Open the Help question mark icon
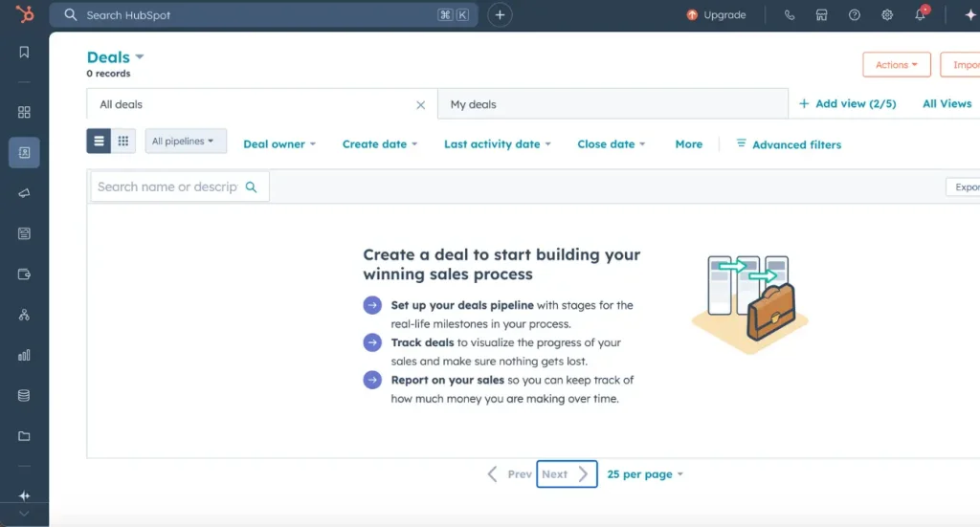980x527 pixels. 855,15
